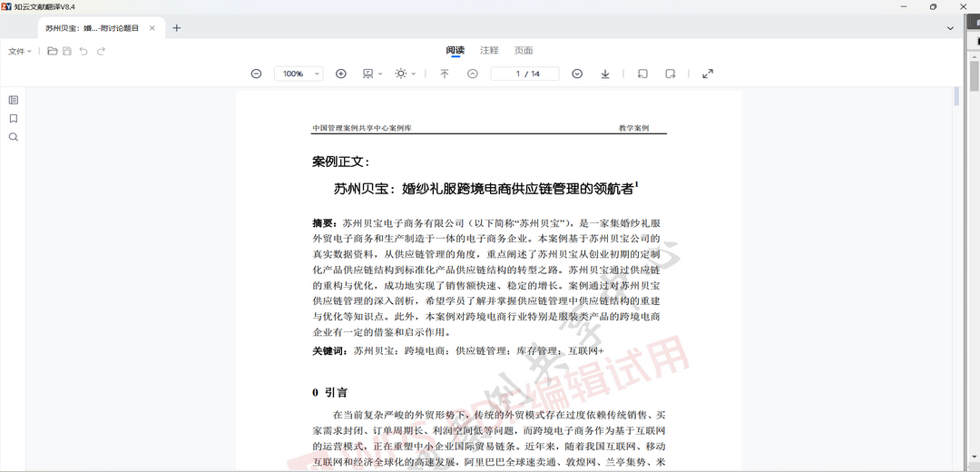The height and width of the screenshot is (472, 980).
Task: Open the 100% zoom level dropdown
Action: pyautogui.click(x=299, y=74)
